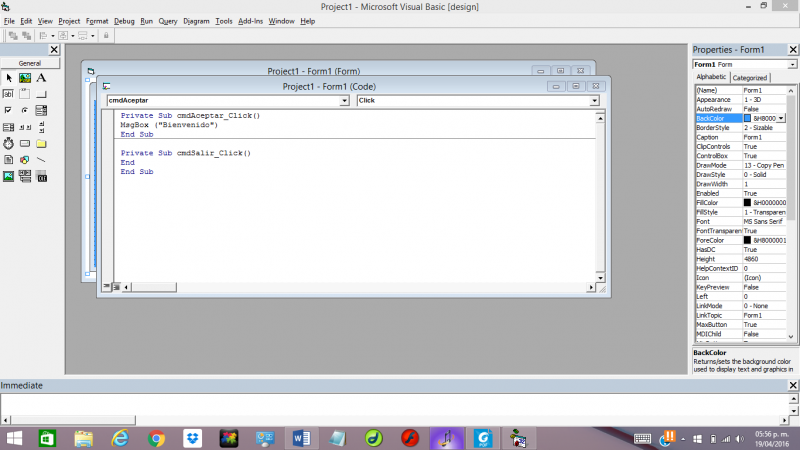Open the Diagram menu
Screen dimensions: 800x450
point(196,21)
